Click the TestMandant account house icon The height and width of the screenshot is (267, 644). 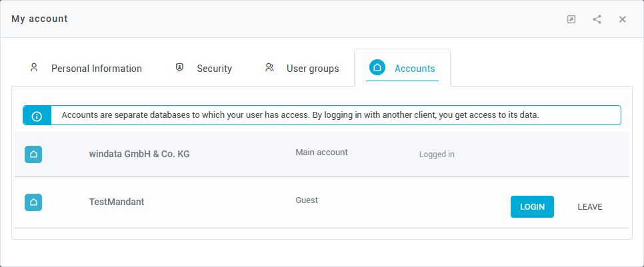point(33,202)
